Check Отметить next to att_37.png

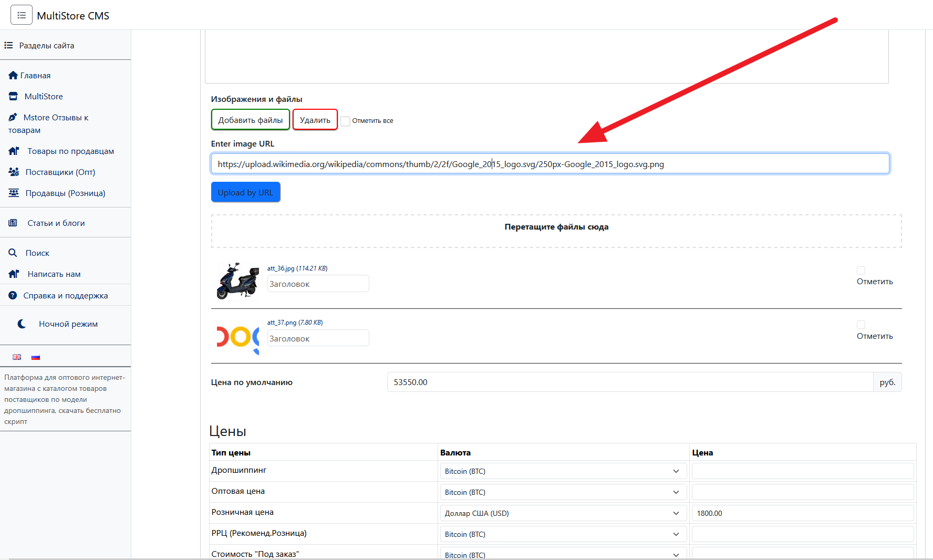point(861,325)
